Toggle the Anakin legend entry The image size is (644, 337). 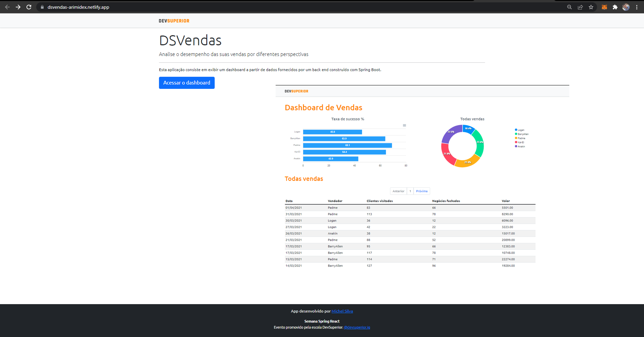pos(521,146)
